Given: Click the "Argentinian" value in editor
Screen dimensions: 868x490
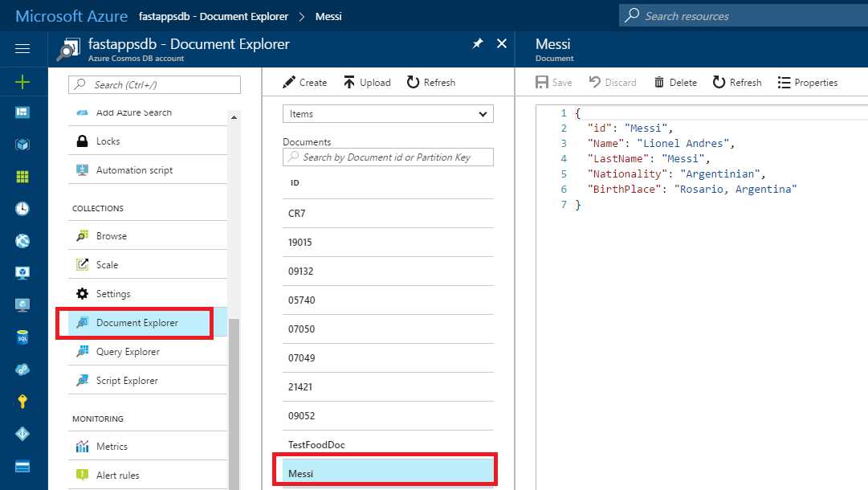Looking at the screenshot, I should click(x=719, y=174).
